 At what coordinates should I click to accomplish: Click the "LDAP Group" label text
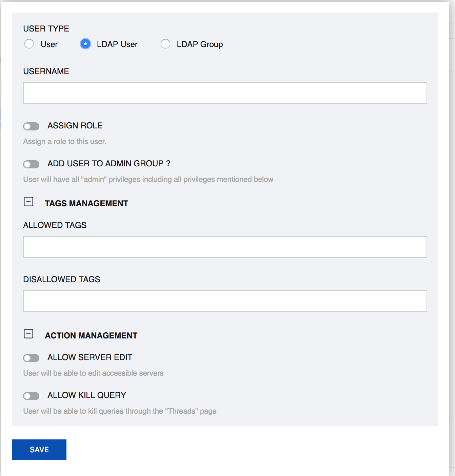(x=200, y=44)
